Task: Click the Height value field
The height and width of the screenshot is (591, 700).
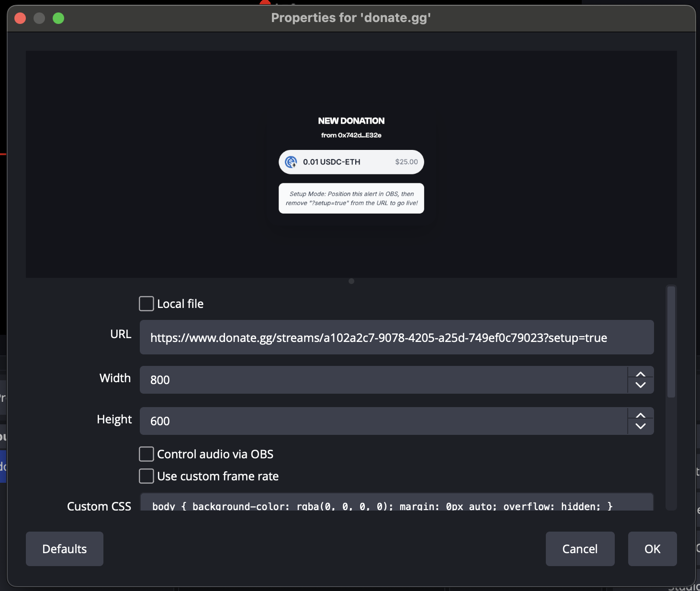Action: tap(384, 421)
